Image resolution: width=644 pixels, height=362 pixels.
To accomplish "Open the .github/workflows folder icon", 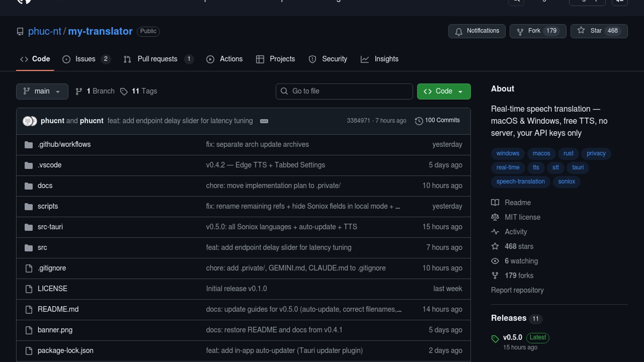I will tap(29, 145).
